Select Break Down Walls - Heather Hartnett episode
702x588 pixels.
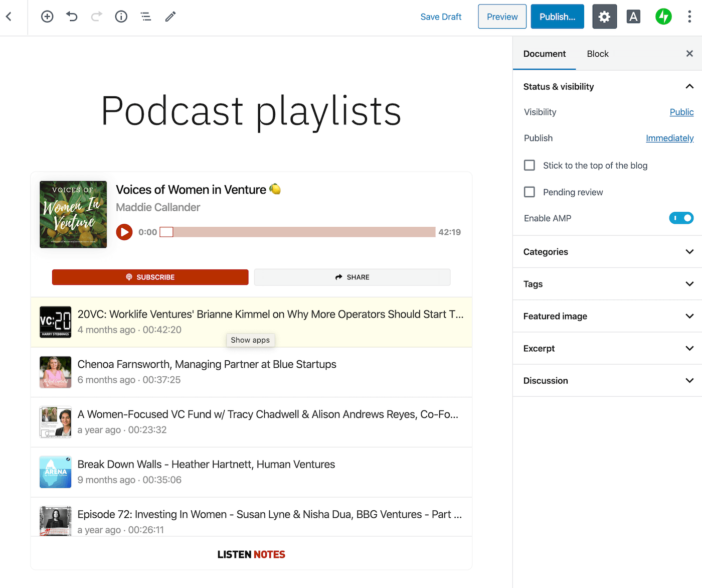206,465
